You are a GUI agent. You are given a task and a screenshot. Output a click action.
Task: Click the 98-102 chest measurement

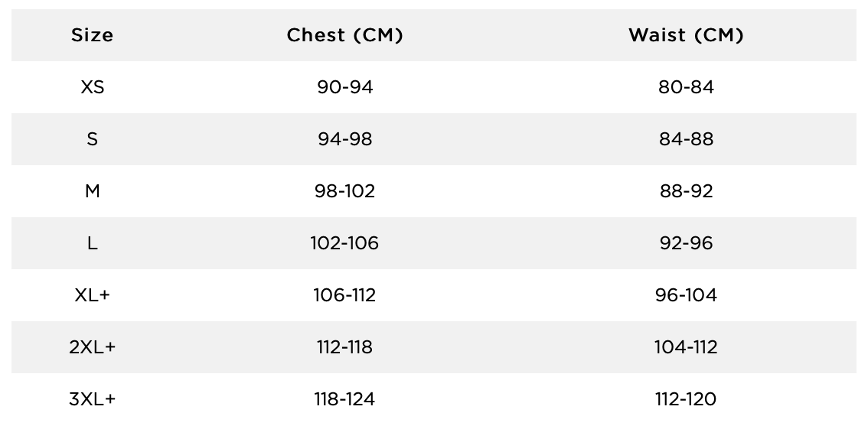coord(345,191)
